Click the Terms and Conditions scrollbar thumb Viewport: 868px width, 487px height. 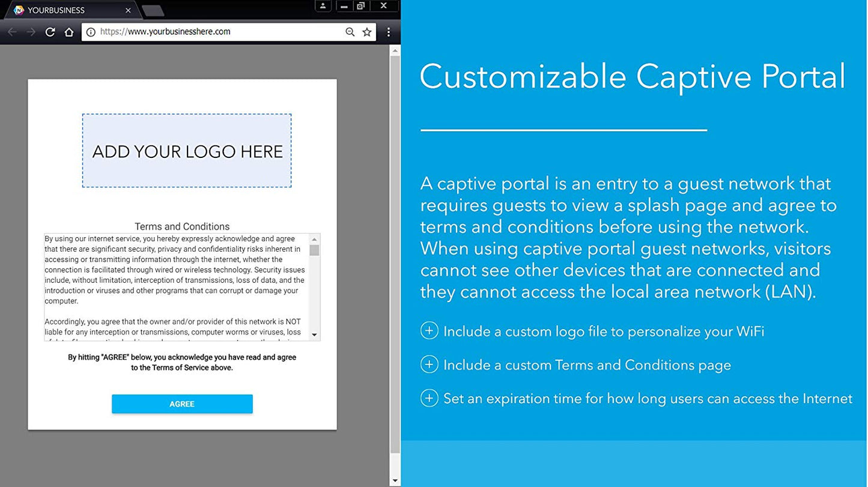[x=314, y=250]
